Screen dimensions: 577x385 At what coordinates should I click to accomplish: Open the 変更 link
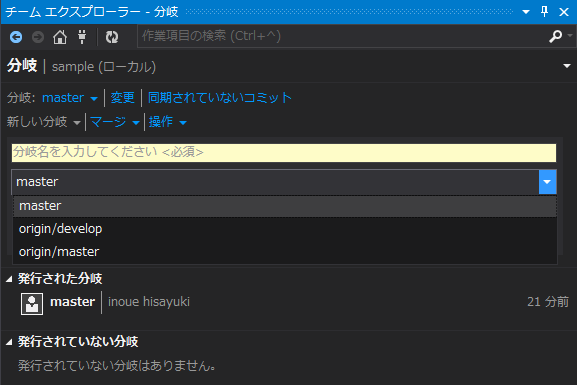(x=123, y=98)
